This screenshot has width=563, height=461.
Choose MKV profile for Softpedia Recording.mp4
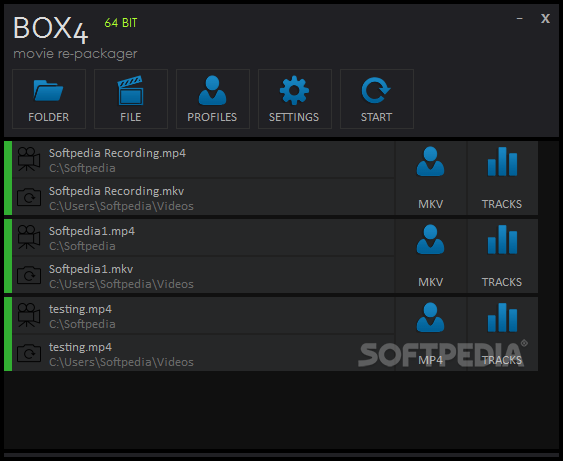point(431,178)
